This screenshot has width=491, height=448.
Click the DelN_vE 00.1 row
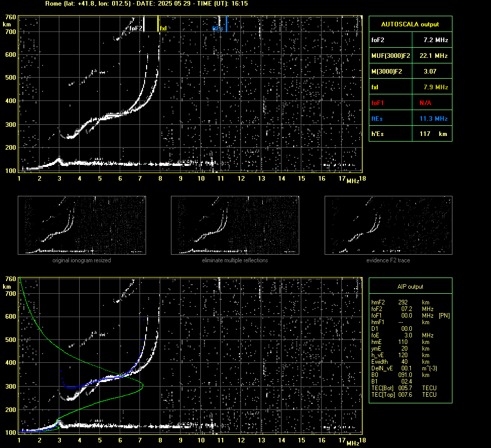coord(404,368)
